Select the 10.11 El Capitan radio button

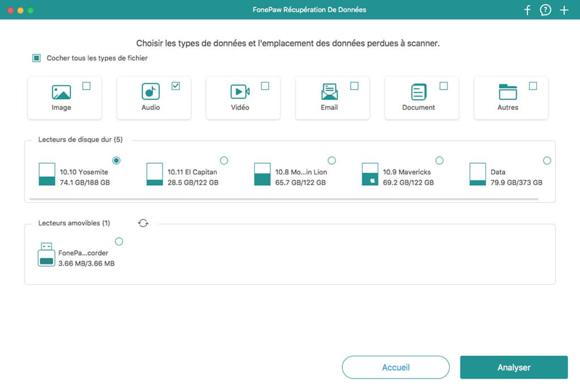(x=224, y=160)
